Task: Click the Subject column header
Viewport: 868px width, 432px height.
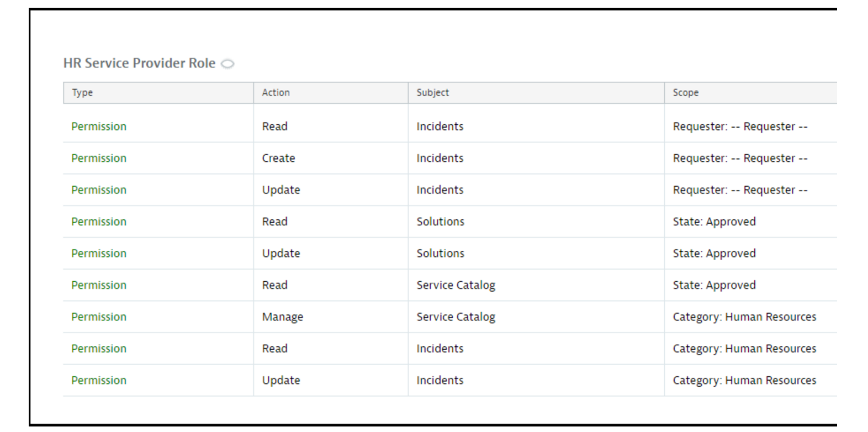Action: 432,93
